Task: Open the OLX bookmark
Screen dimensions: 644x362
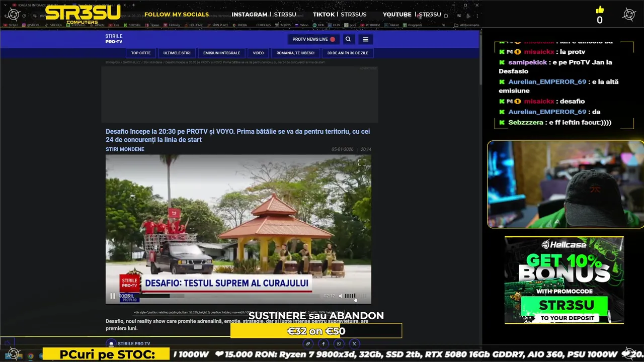Action: (319, 25)
